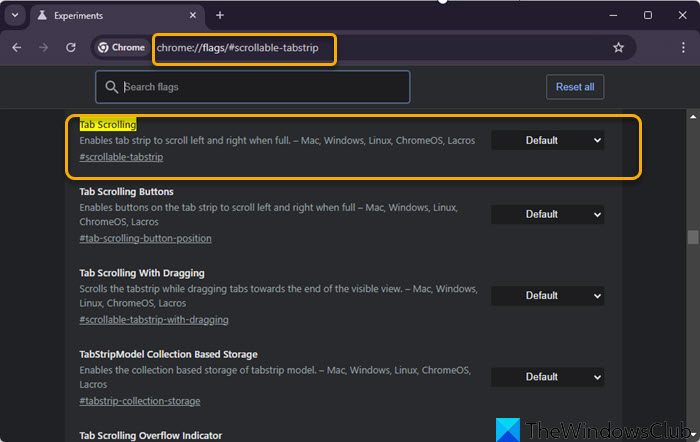
Task: Click the address bar URL
Action: coord(238,48)
